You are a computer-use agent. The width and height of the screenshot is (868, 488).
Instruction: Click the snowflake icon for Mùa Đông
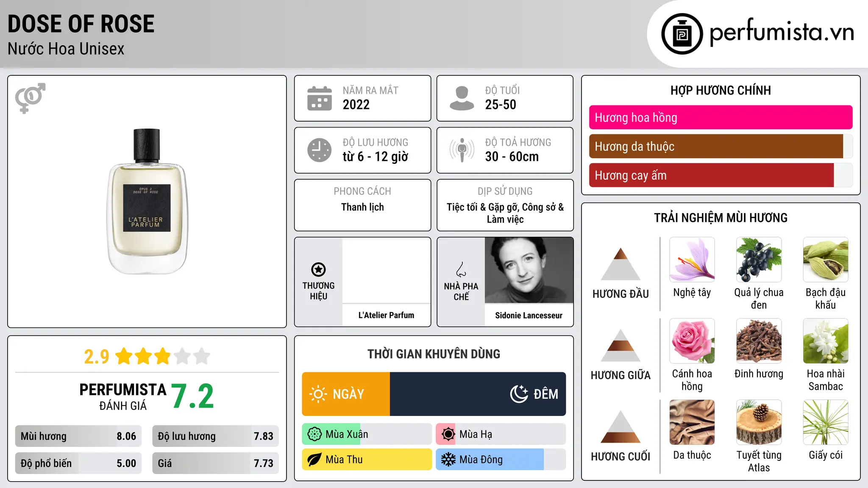(x=448, y=460)
